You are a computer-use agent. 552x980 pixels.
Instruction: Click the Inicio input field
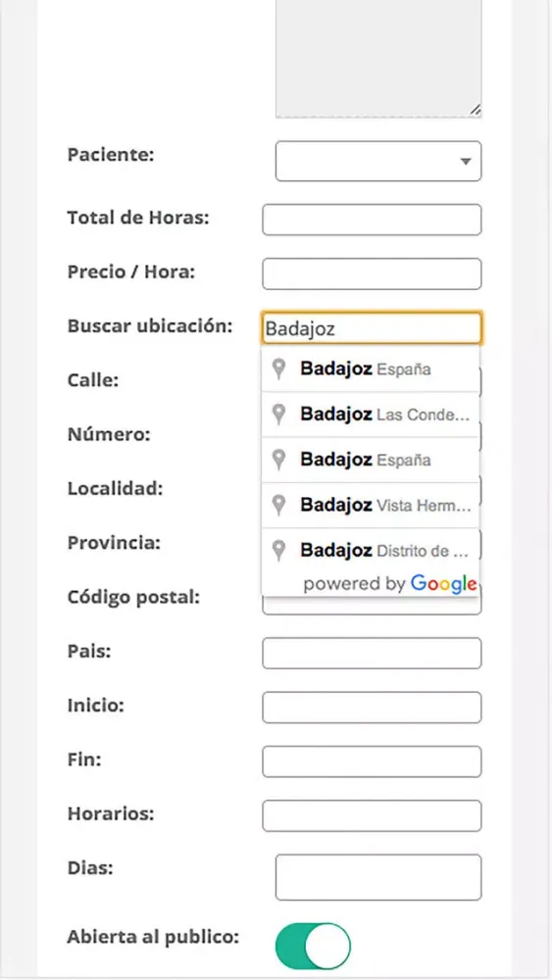[x=372, y=708]
